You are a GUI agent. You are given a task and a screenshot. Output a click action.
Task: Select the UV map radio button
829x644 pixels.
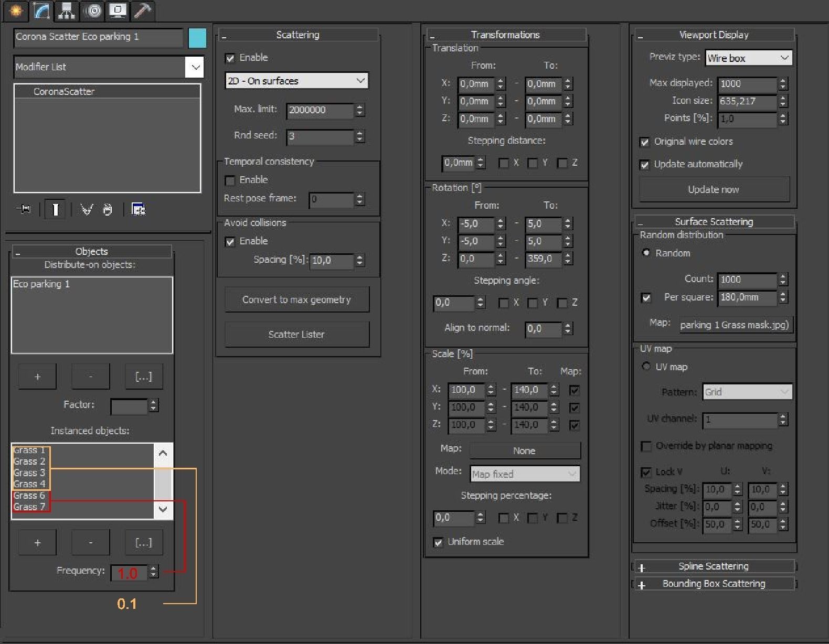pos(646,367)
